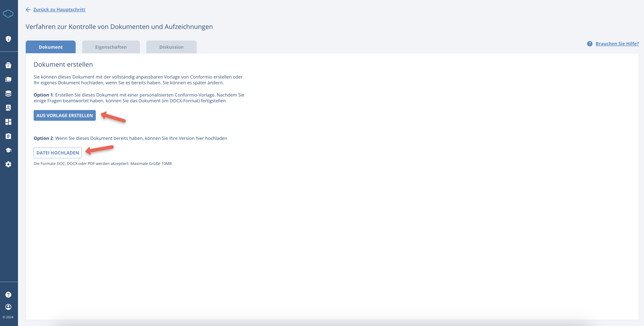Click the help question mark icon
The width and height of the screenshot is (644, 326).
coord(8,294)
